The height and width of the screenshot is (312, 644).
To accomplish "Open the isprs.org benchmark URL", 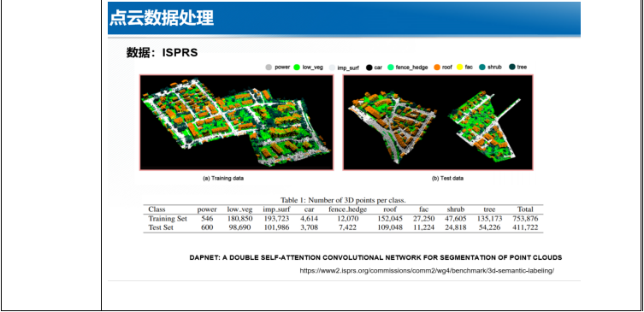I will (x=427, y=270).
